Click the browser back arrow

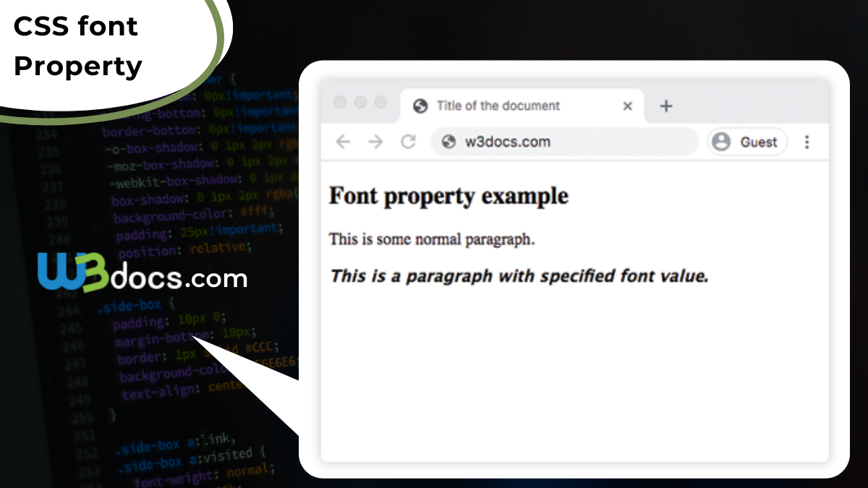pyautogui.click(x=343, y=142)
